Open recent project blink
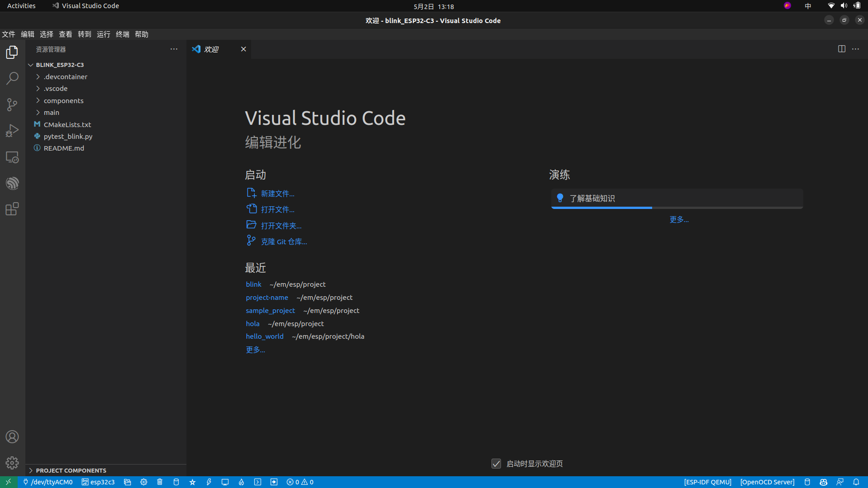Image resolution: width=868 pixels, height=488 pixels. (253, 284)
